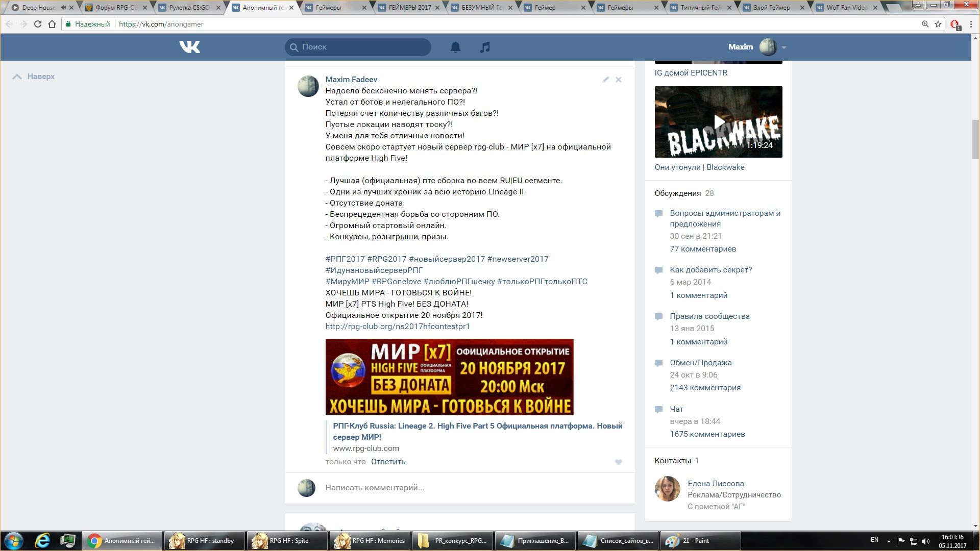This screenshot has width=980, height=551.
Task: Open notifications bell icon
Action: (x=455, y=47)
